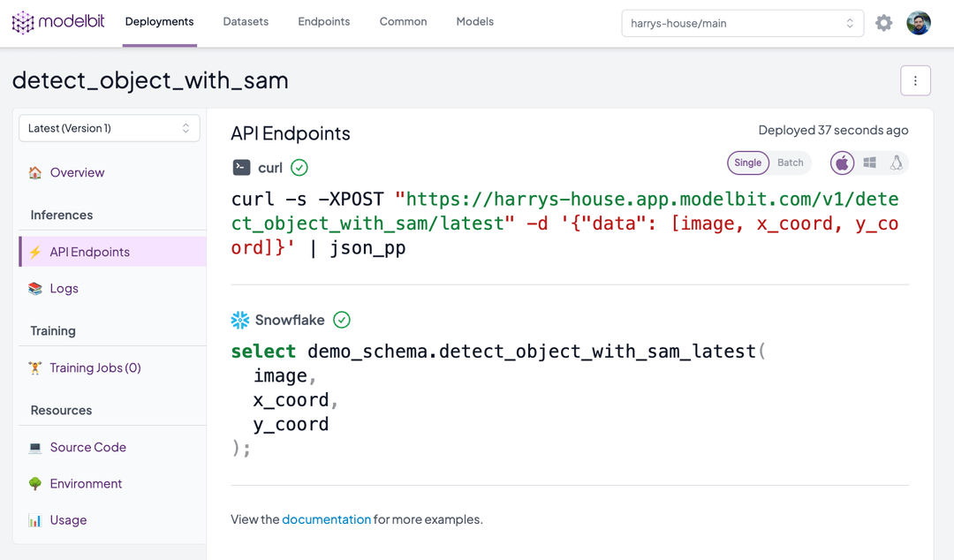The image size is (954, 560).
Task: Open settings gear icon
Action: coord(883,23)
